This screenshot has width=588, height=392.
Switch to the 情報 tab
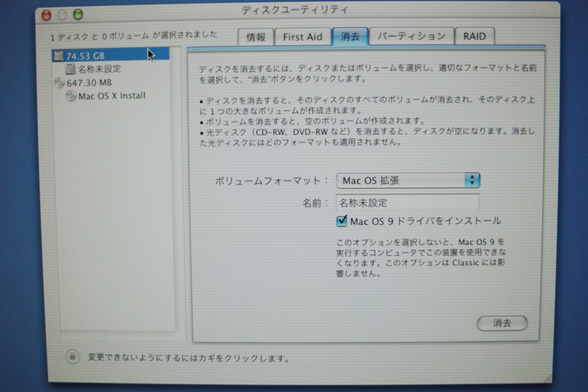click(256, 37)
